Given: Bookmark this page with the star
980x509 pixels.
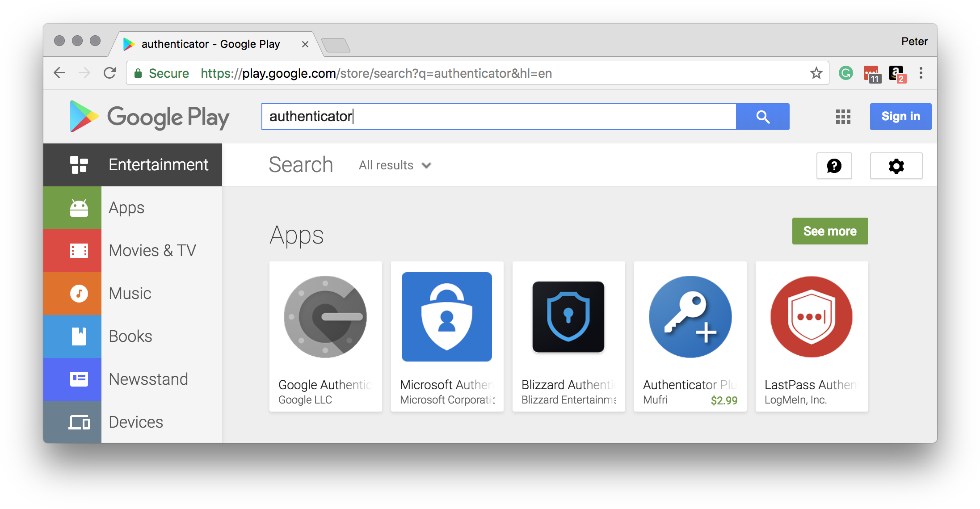Looking at the screenshot, I should click(x=816, y=73).
